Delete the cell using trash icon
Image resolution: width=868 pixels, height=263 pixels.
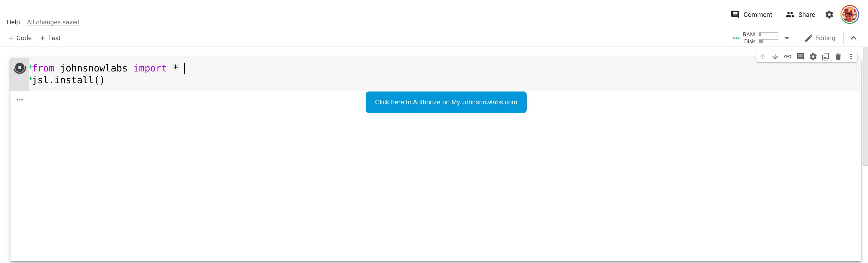point(838,57)
